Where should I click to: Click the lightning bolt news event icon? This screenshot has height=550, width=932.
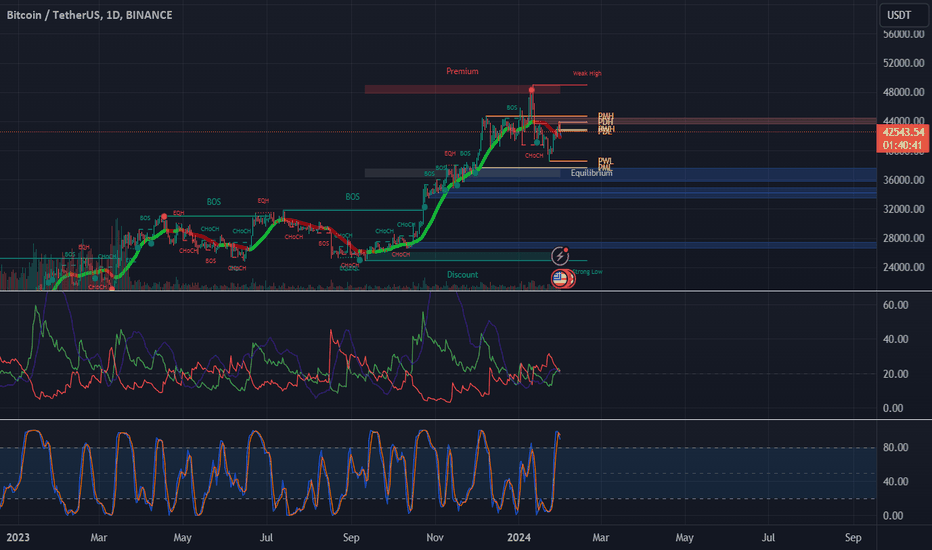pyautogui.click(x=560, y=256)
